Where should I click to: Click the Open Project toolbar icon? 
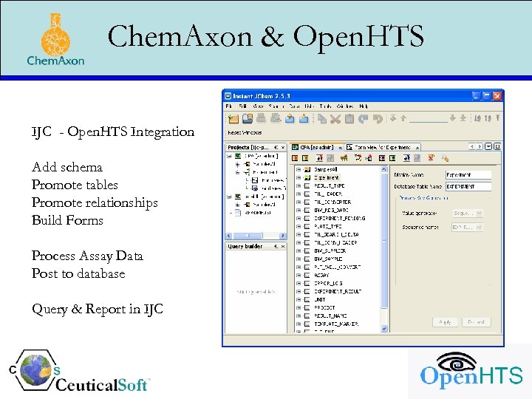(248, 119)
